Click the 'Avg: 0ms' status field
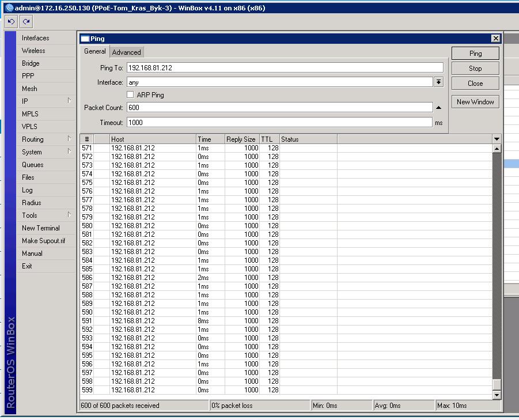519x420 pixels. [x=404, y=406]
